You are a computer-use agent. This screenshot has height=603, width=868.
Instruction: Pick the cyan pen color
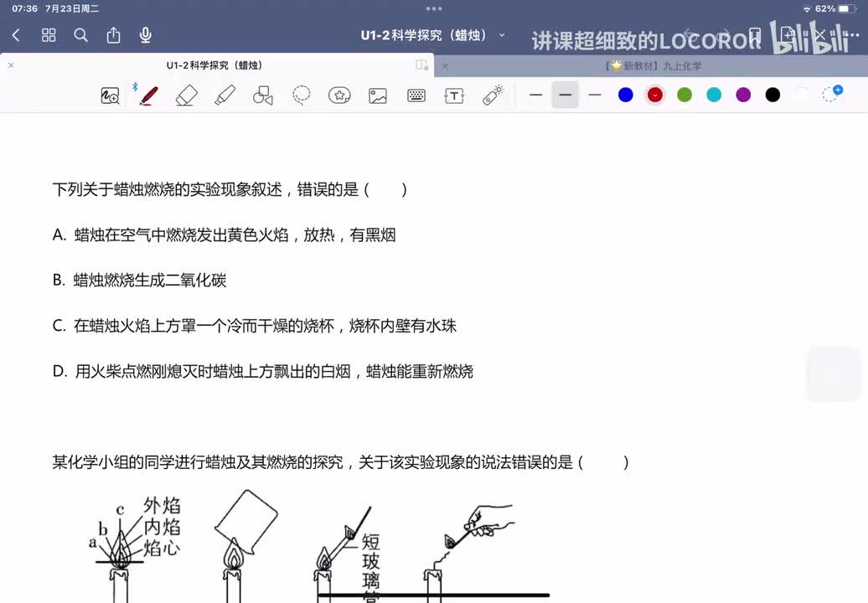click(714, 95)
